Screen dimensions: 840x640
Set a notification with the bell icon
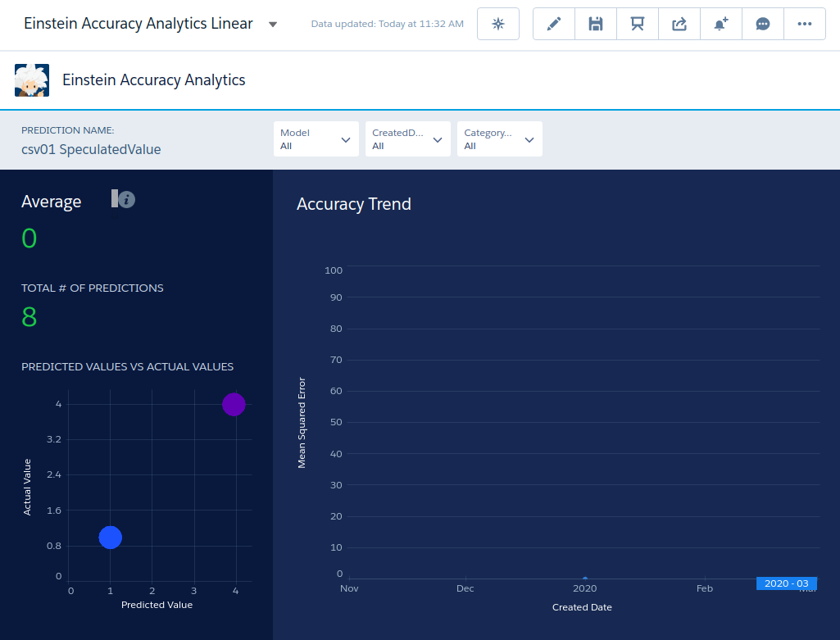point(720,24)
